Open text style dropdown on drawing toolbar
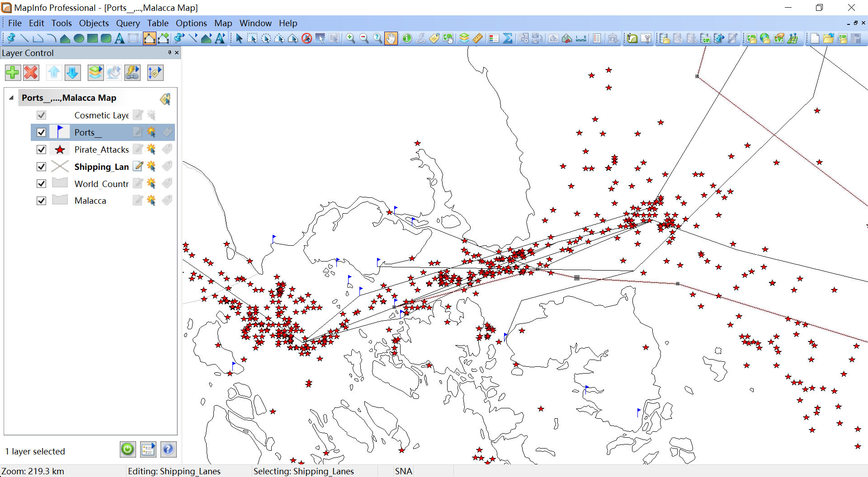 click(x=220, y=38)
